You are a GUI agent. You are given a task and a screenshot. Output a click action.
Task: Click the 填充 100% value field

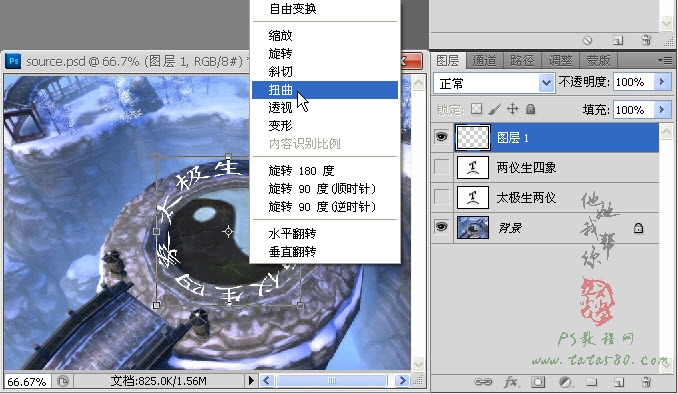point(633,110)
